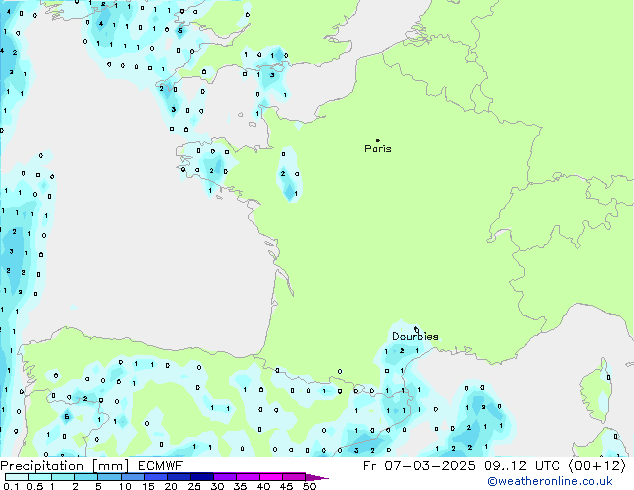Pick the blue 5–10 mm legend swatch
This screenshot has height=490, width=634.
(112, 477)
